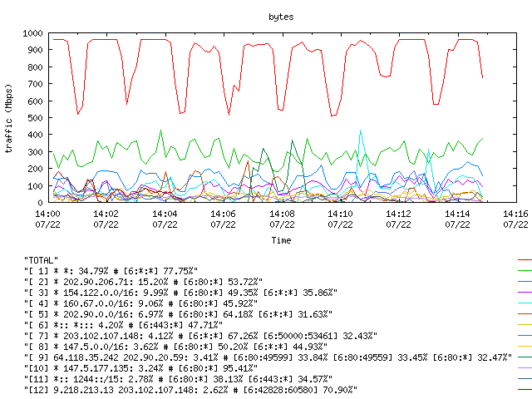Select legend entry [ 5] 202.90.0.0/16
Screen dimensions: 532x399
pyautogui.click(x=178, y=314)
